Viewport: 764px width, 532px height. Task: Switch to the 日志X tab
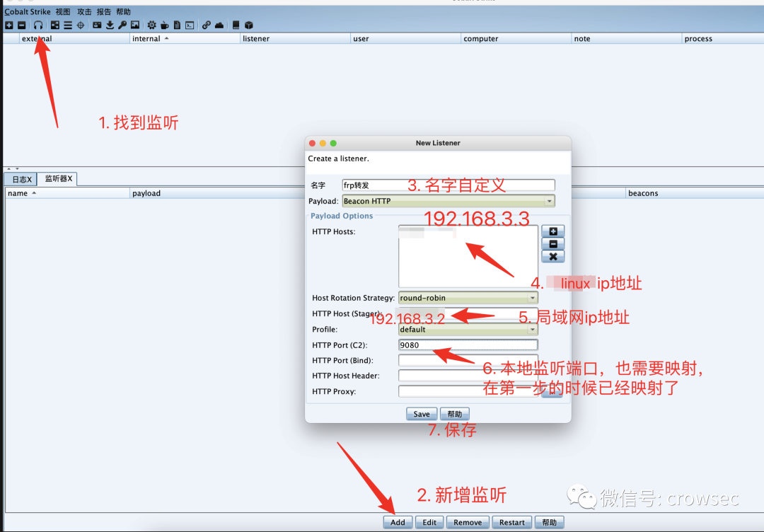[21, 179]
